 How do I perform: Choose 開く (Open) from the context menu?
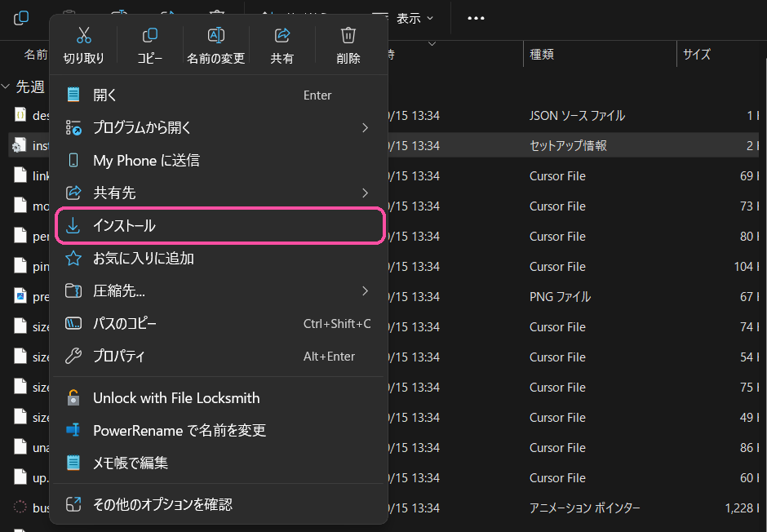point(219,95)
